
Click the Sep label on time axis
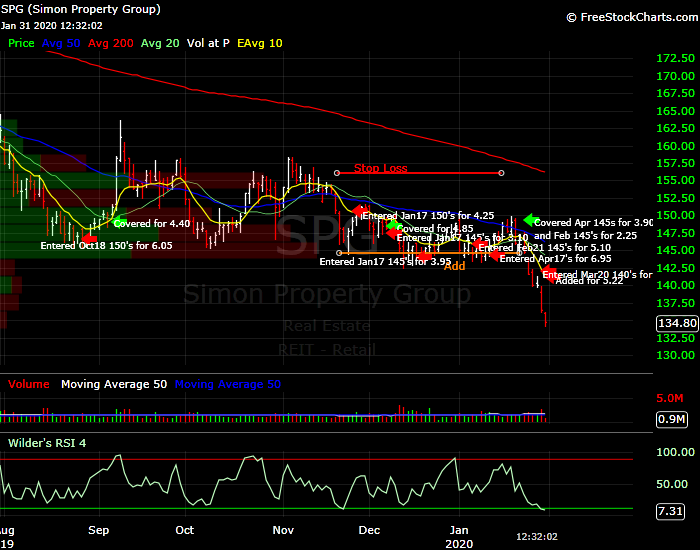99,530
